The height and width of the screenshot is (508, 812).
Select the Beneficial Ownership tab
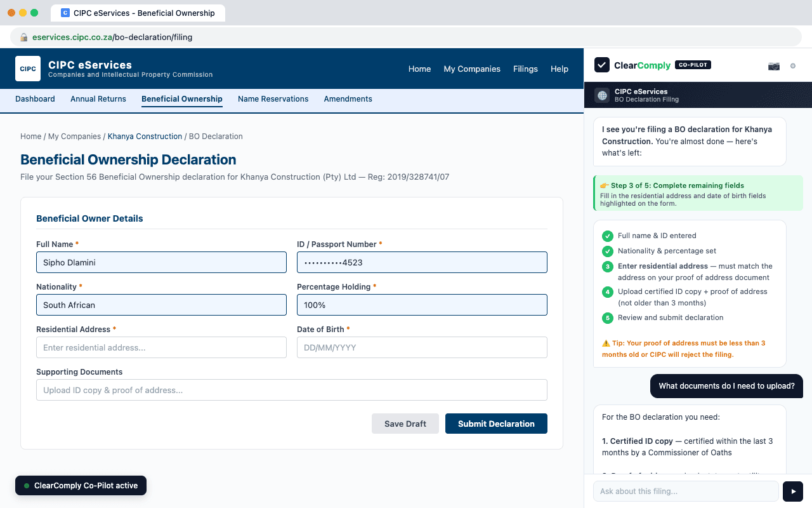click(x=182, y=99)
